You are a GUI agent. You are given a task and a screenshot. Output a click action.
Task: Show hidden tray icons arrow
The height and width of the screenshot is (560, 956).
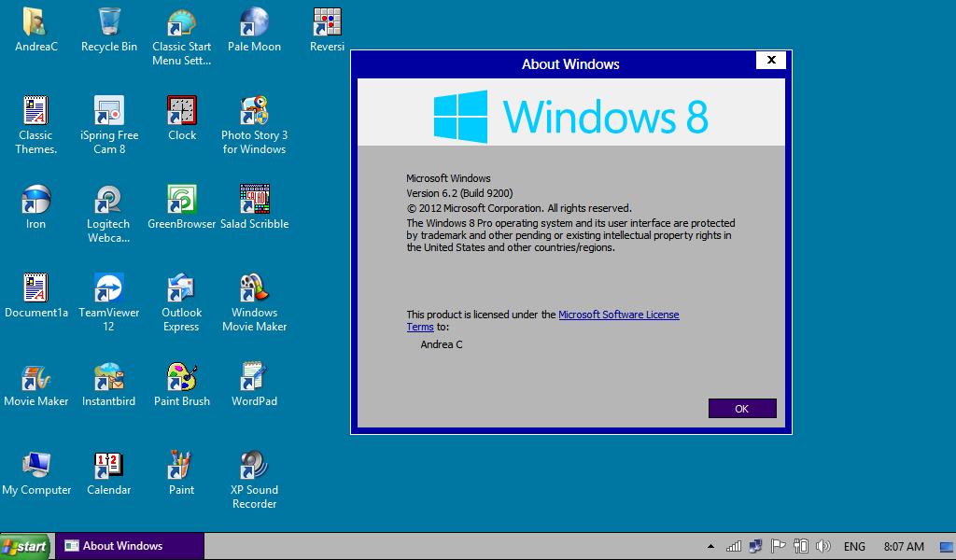[710, 546]
